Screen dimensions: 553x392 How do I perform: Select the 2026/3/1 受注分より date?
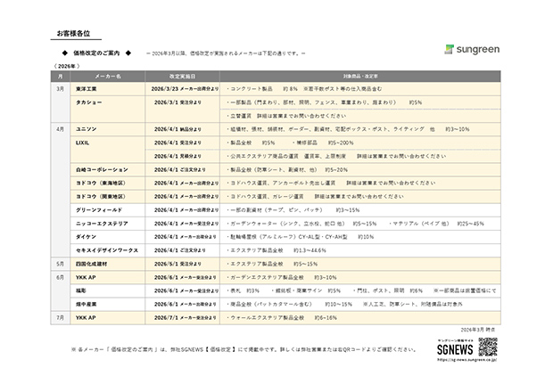click(177, 102)
